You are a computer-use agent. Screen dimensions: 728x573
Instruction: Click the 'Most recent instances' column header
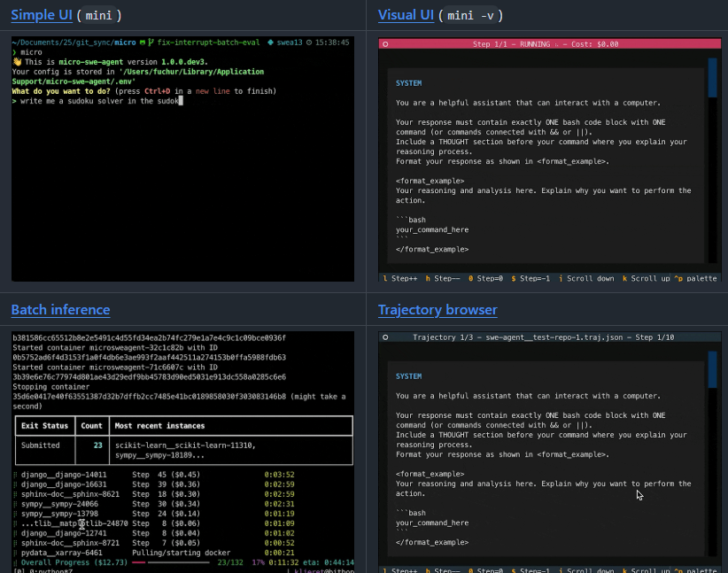pyautogui.click(x=159, y=426)
